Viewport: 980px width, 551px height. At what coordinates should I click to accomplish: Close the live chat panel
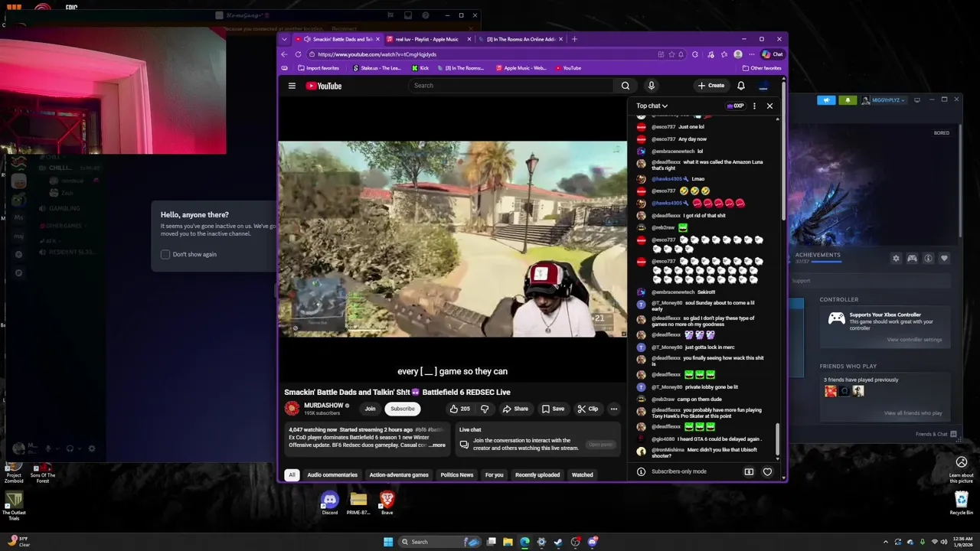pos(769,106)
